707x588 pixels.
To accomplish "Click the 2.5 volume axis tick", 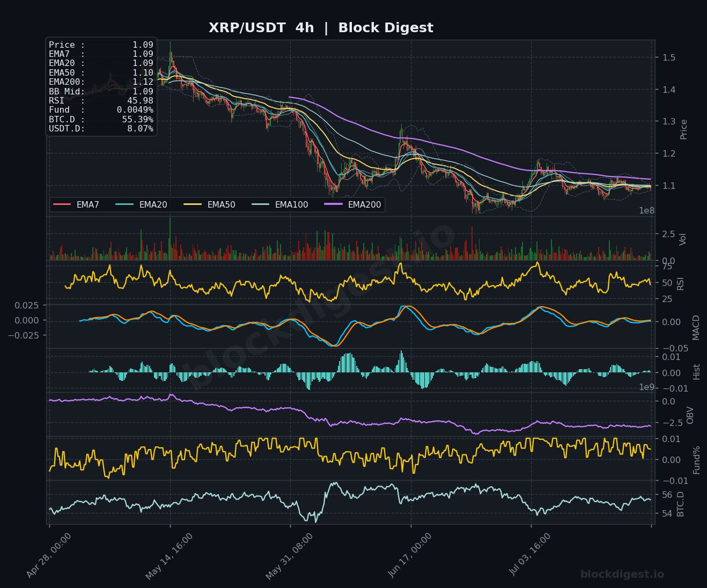I will point(668,234).
